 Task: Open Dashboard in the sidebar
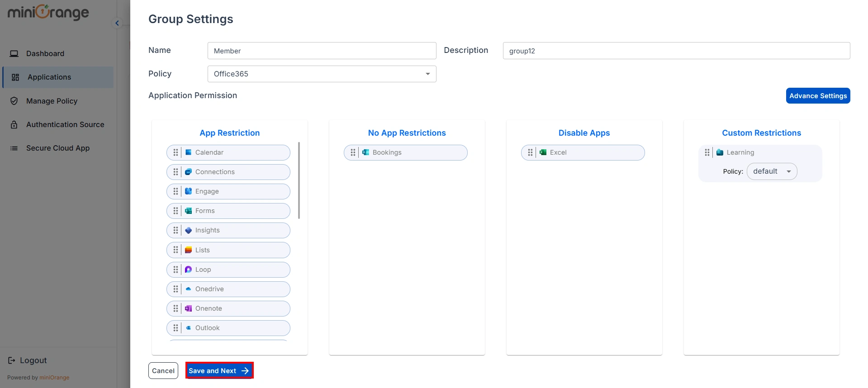pos(45,53)
